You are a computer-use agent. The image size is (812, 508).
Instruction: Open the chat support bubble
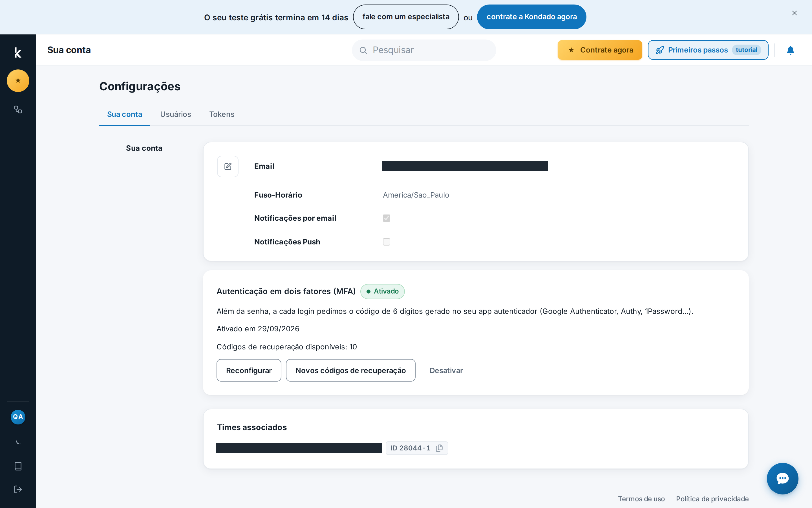tap(782, 478)
